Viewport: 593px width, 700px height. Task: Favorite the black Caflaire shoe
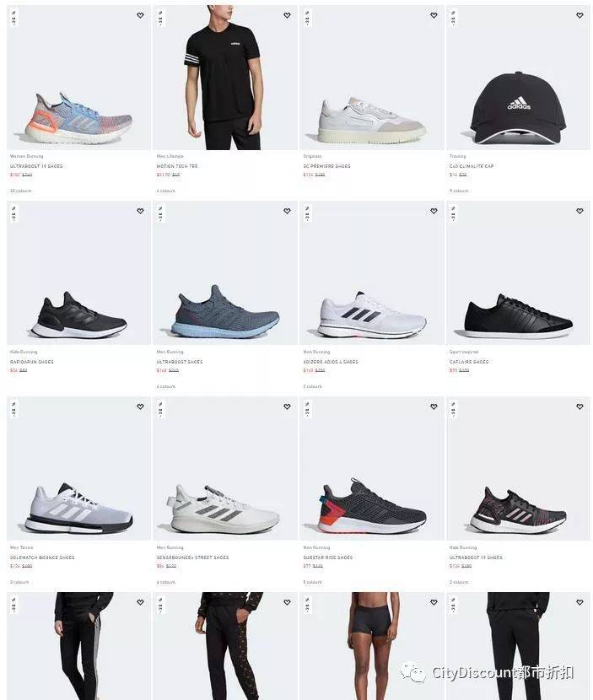(580, 211)
